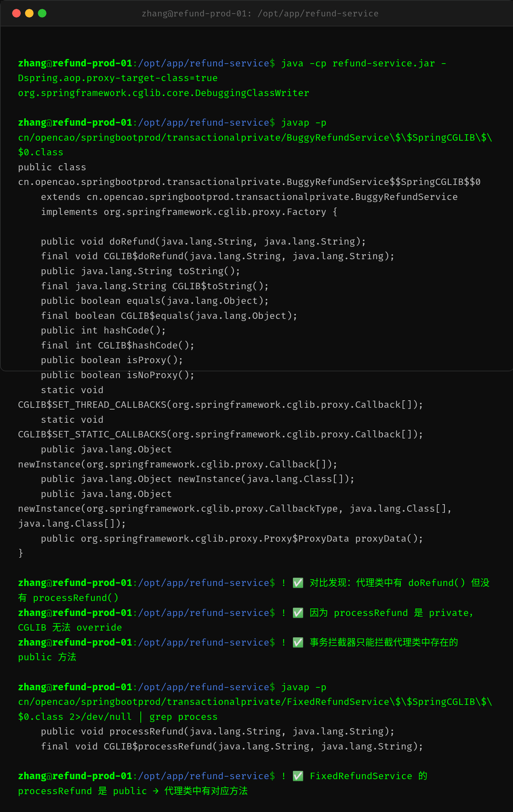Image resolution: width=513 pixels, height=812 pixels.
Task: Click the public void doRefund output line
Action: click(x=203, y=242)
